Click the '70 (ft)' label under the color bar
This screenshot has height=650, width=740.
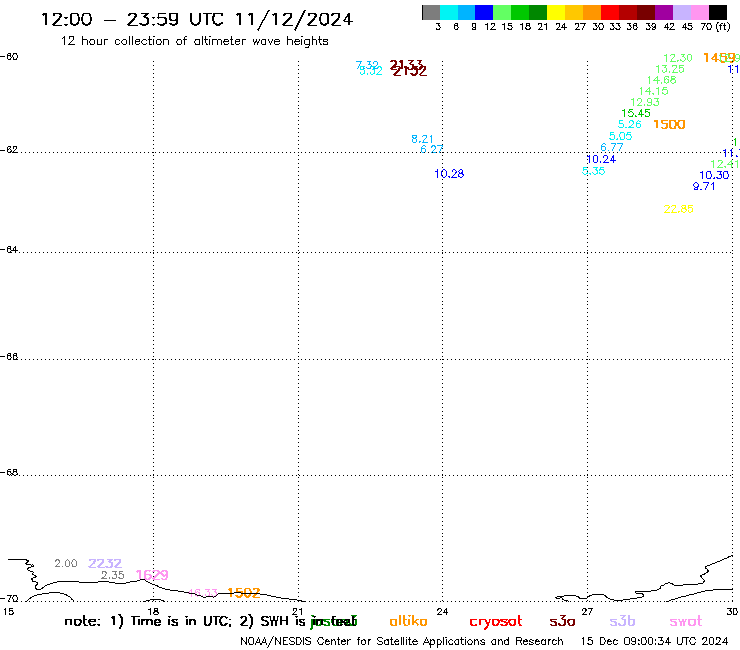coord(715,27)
